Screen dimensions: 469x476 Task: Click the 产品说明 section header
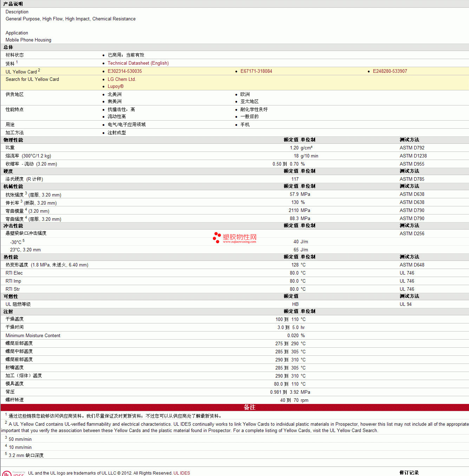pos(13,4)
